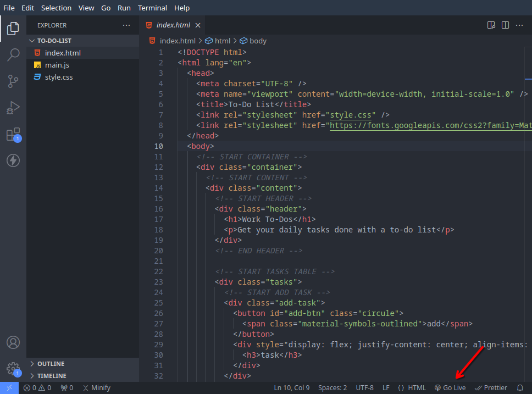Image resolution: width=532 pixels, height=394 pixels.
Task: Open the View menu
Action: click(x=86, y=8)
